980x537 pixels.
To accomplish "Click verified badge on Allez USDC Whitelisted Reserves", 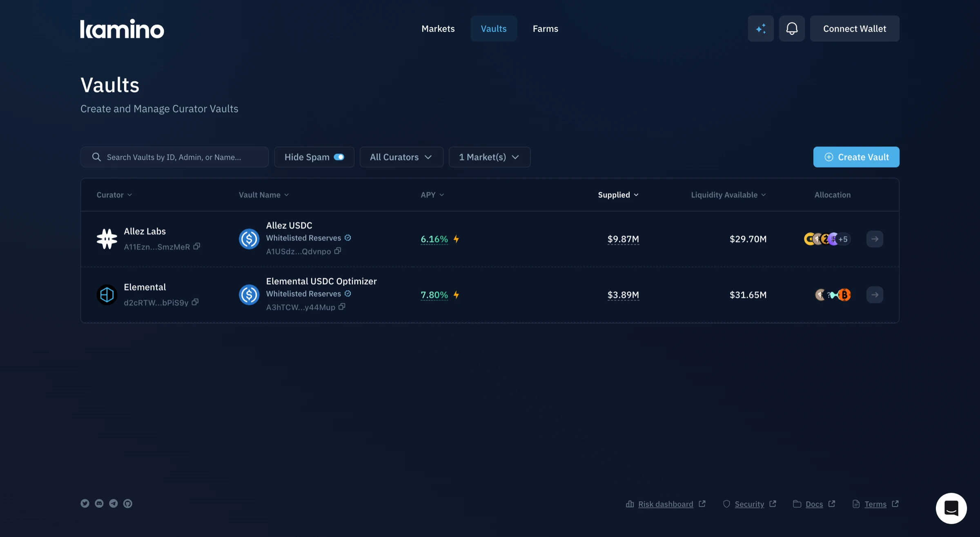I will 348,237.
